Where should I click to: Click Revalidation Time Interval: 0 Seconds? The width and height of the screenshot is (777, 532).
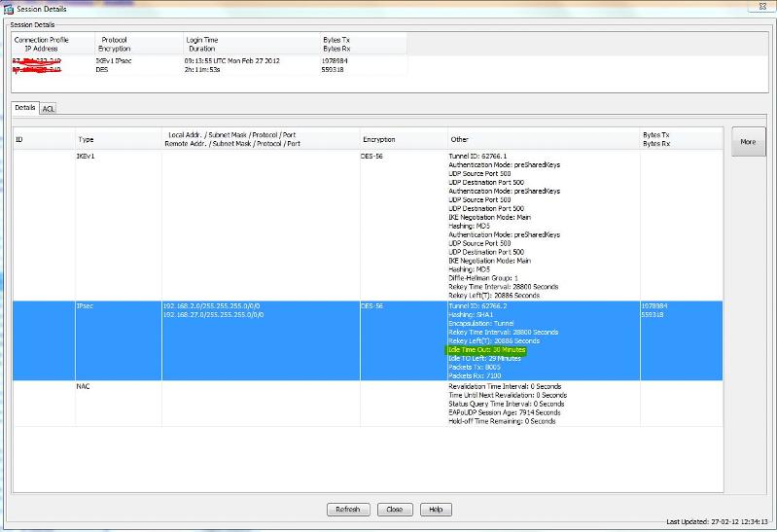(x=505, y=386)
